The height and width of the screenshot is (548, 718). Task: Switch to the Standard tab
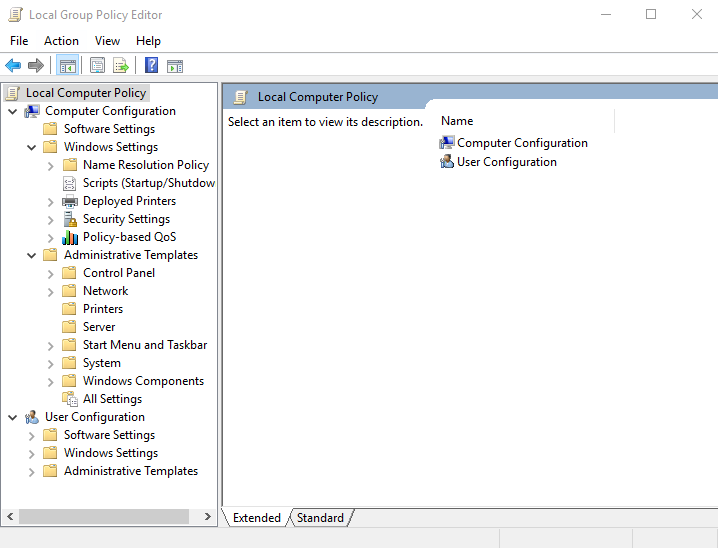(x=320, y=518)
